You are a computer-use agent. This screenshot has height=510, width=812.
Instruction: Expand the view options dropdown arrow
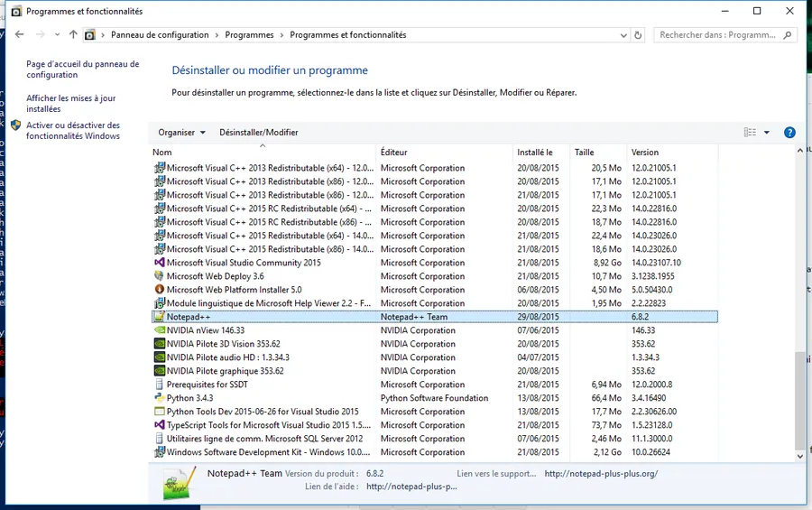click(766, 132)
